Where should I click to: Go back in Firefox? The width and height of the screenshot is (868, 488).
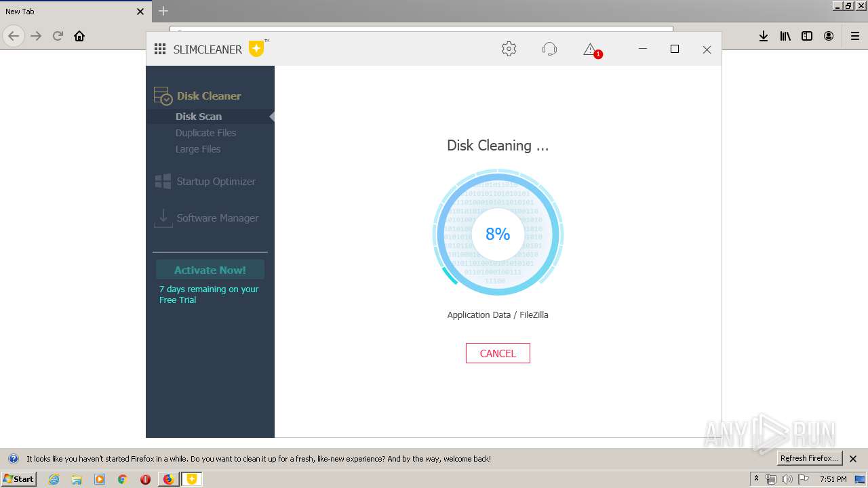(x=14, y=36)
